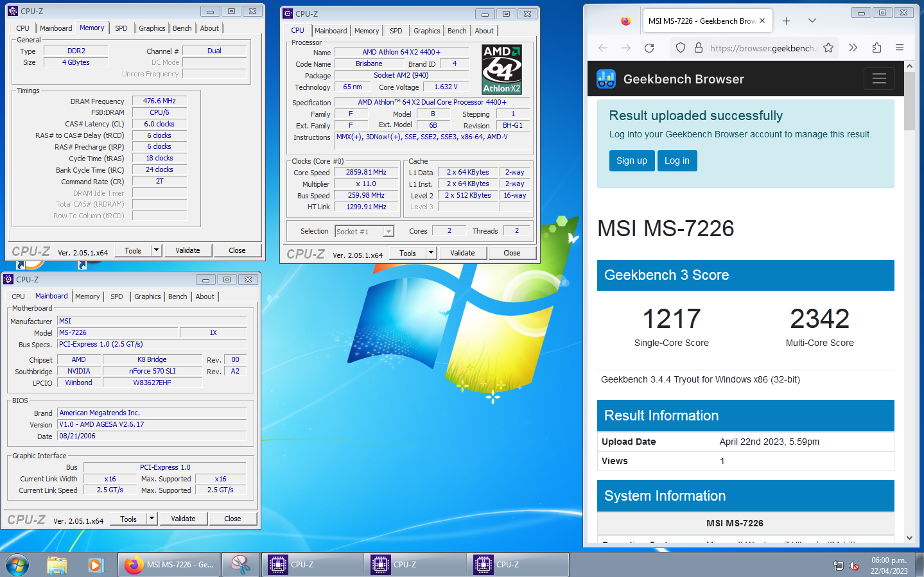Viewport: 924px width, 577px height.
Task: Click Log in on Geekbench page
Action: [677, 160]
